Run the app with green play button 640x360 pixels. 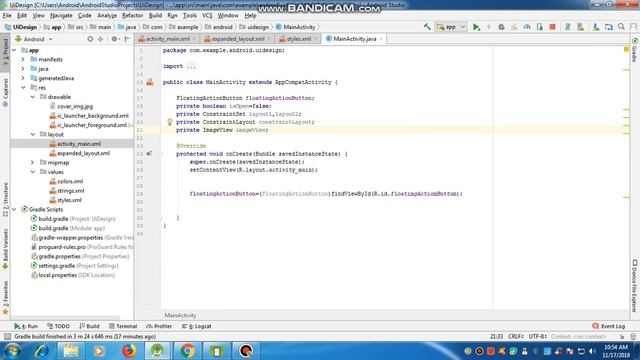click(x=476, y=27)
